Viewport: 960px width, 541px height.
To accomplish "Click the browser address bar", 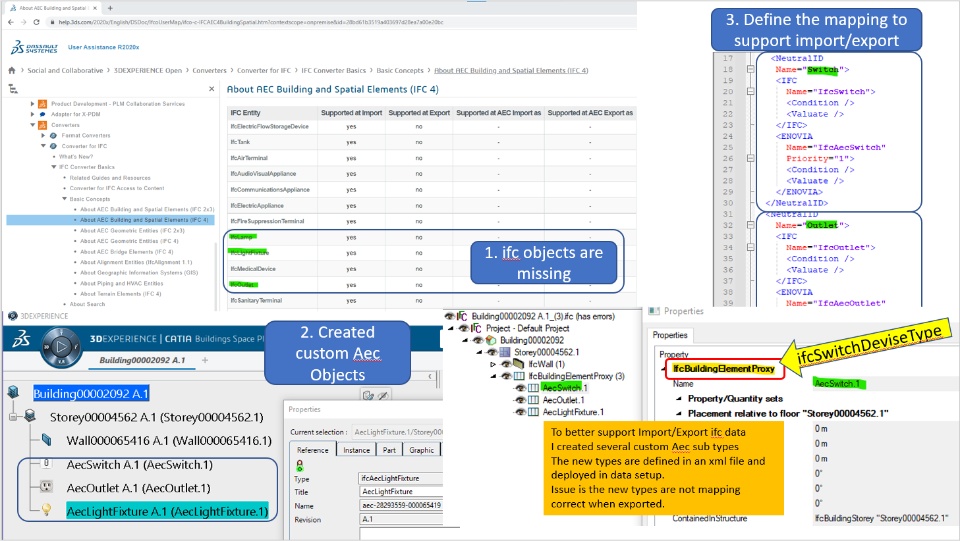I will click(340, 22).
